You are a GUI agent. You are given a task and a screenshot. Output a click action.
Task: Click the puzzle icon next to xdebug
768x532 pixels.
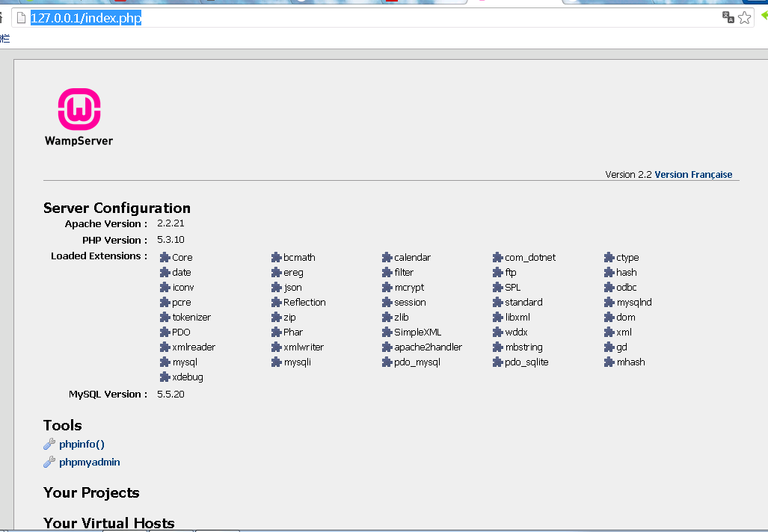pyautogui.click(x=165, y=377)
